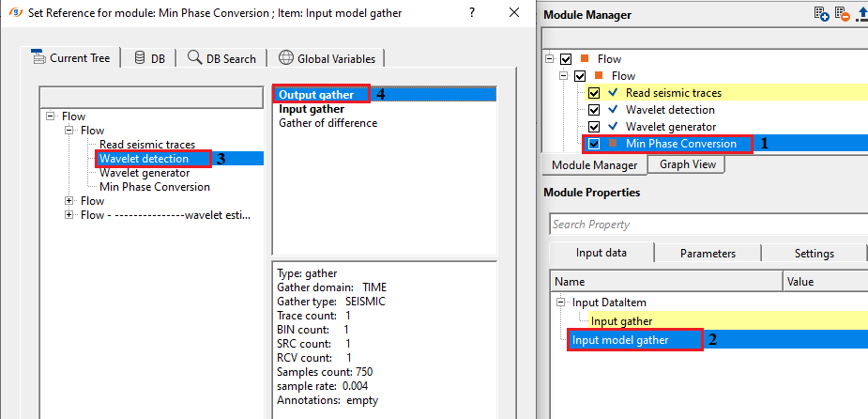Expand the collapsed Flow node below Min Phase Conversion

(x=69, y=201)
